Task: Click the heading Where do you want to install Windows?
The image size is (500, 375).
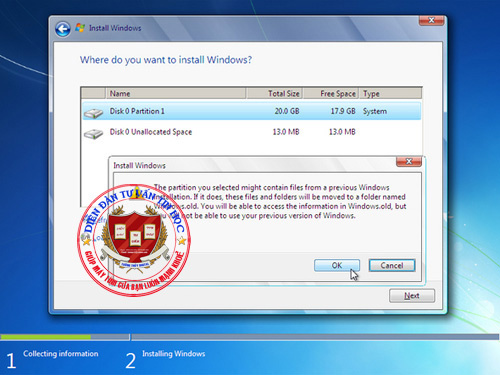Action: click(166, 60)
